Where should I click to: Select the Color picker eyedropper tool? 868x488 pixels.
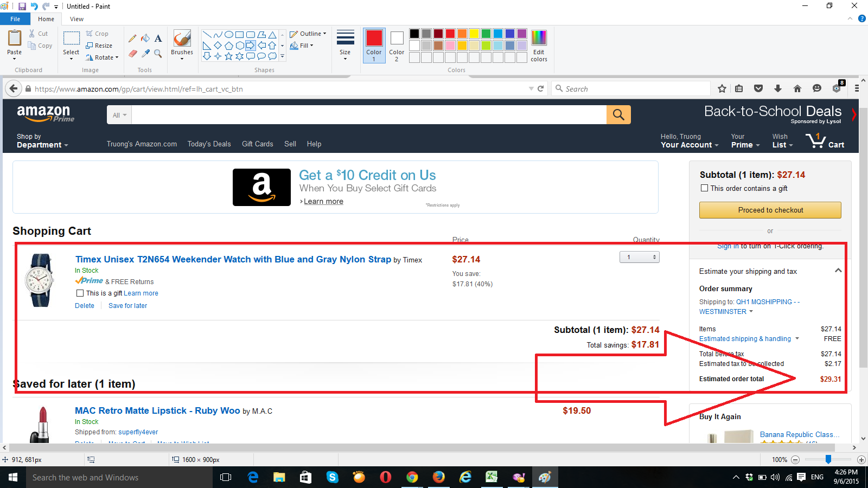click(x=145, y=53)
